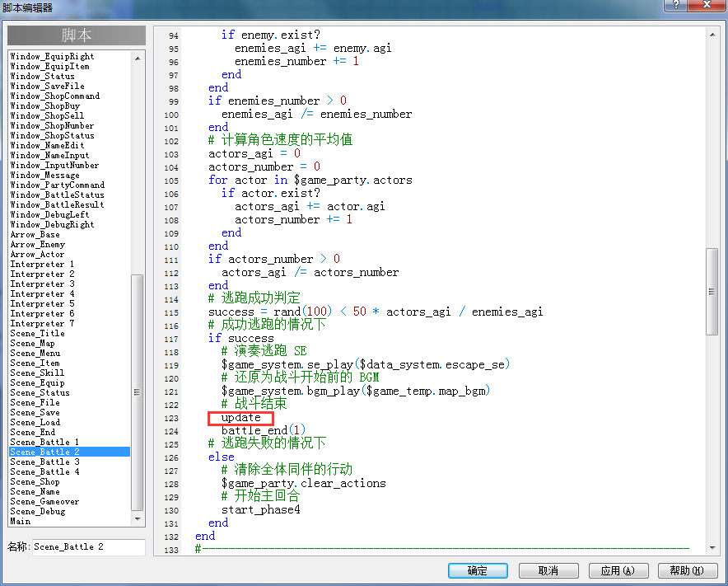
Task: Apply changes with 应用(A) button
Action: click(x=618, y=570)
